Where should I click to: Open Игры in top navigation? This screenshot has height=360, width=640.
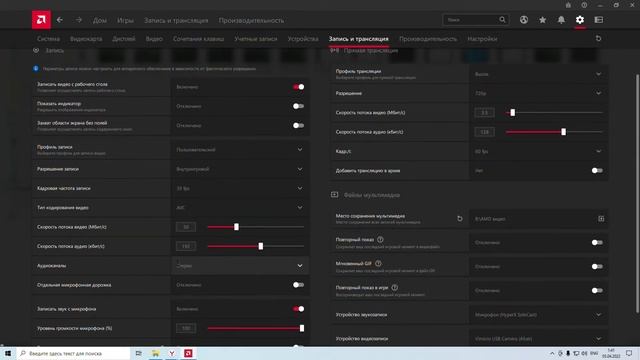click(x=125, y=20)
